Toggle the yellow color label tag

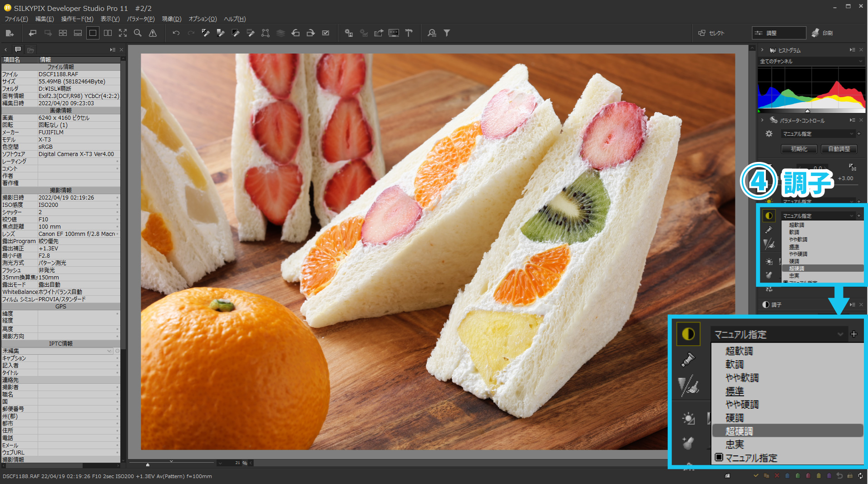tap(819, 476)
